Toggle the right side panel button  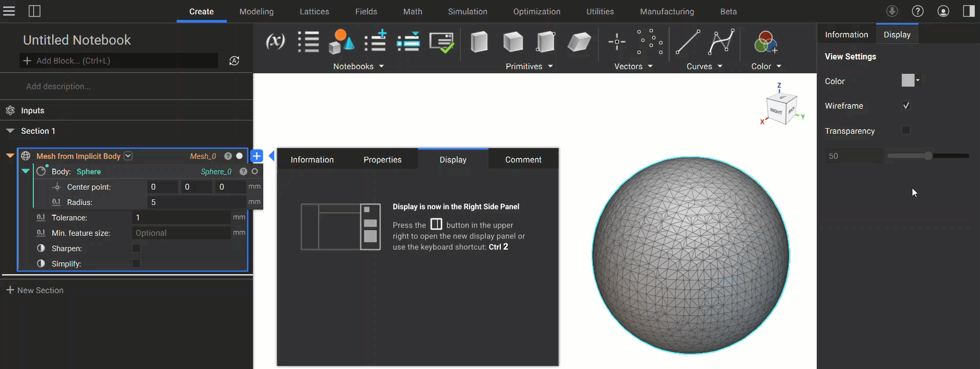pyautogui.click(x=969, y=11)
